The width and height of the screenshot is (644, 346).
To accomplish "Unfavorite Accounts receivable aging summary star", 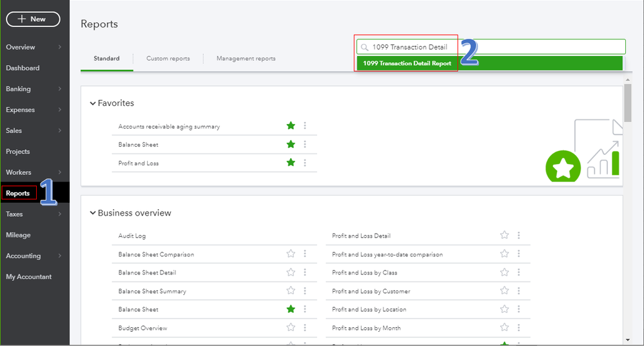I will coord(291,126).
